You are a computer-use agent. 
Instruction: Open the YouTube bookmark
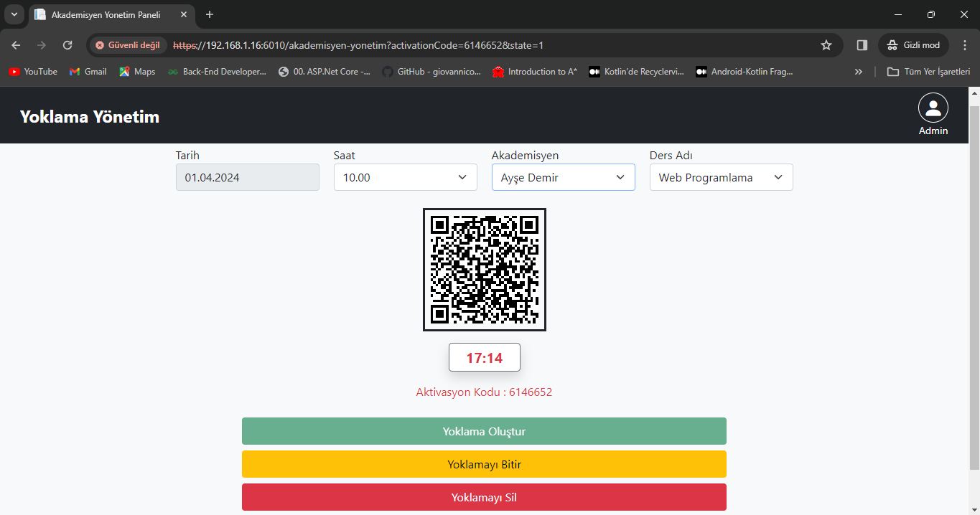pos(33,72)
